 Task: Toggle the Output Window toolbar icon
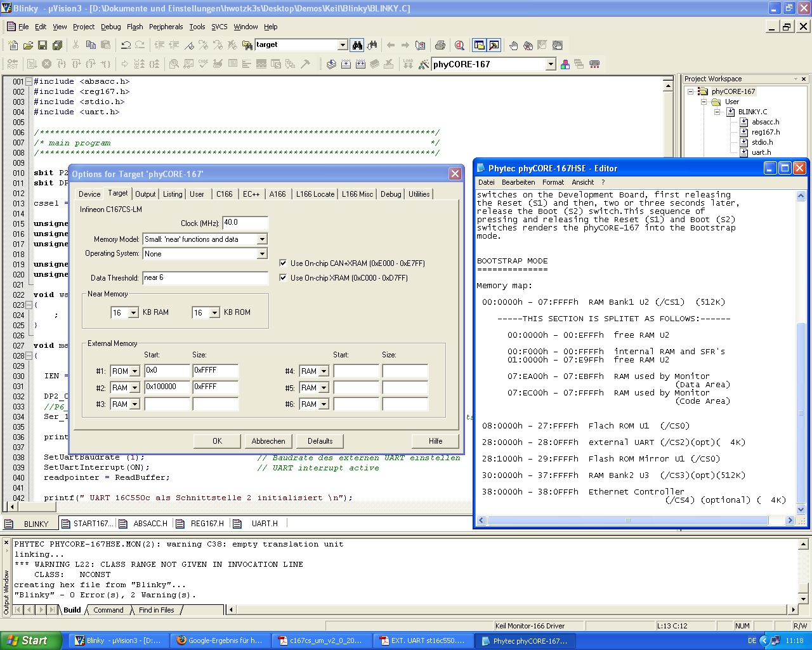[494, 45]
